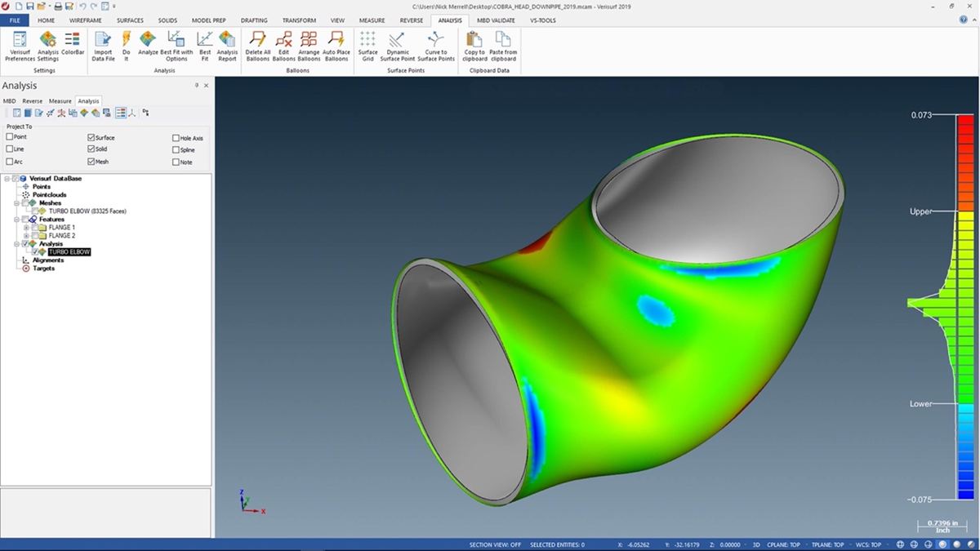Click the Import Data File icon

[x=103, y=40]
